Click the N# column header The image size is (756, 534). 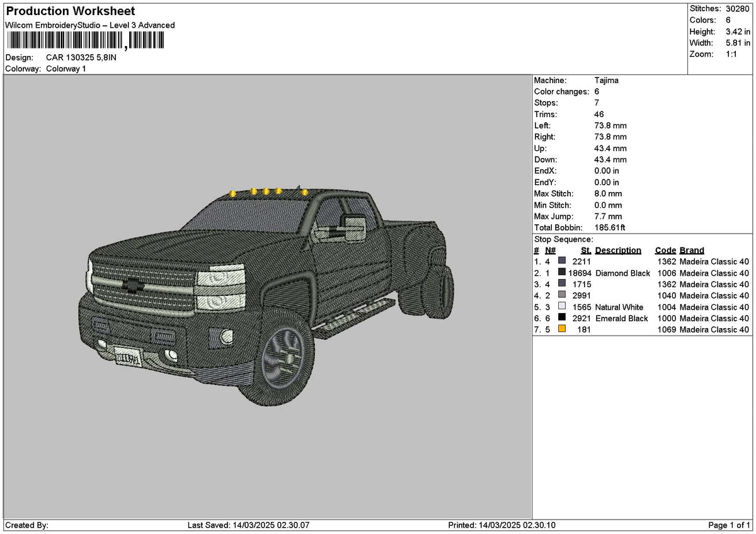click(x=550, y=251)
